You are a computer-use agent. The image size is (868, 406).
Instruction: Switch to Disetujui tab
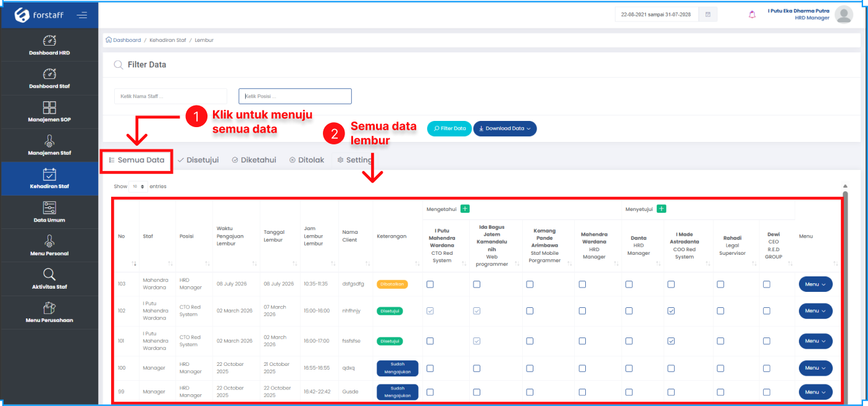tap(198, 160)
